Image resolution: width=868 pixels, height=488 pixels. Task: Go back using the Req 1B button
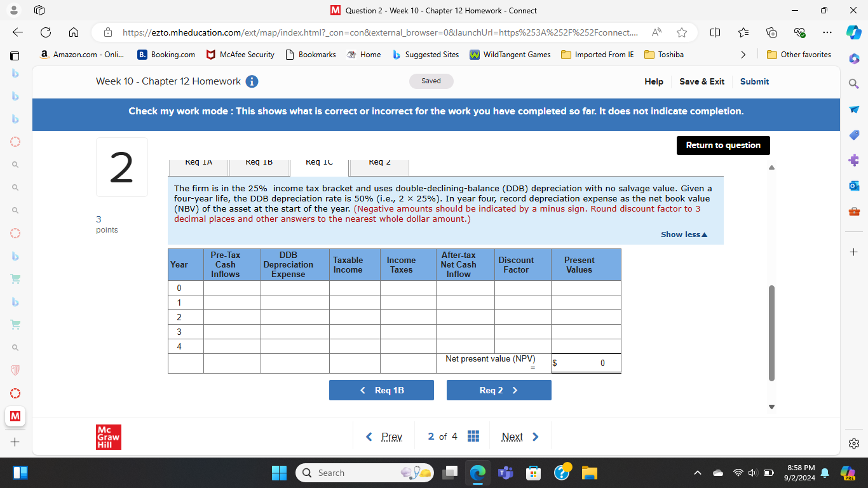point(381,390)
